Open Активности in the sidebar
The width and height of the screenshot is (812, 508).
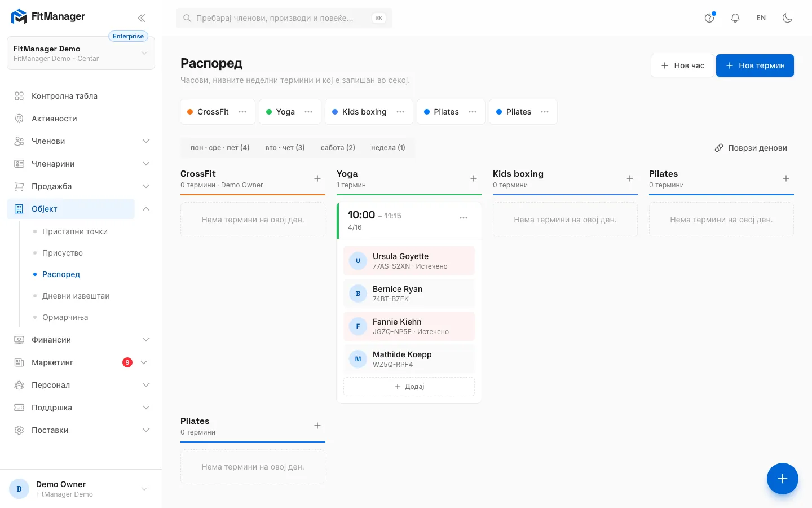click(x=81, y=119)
